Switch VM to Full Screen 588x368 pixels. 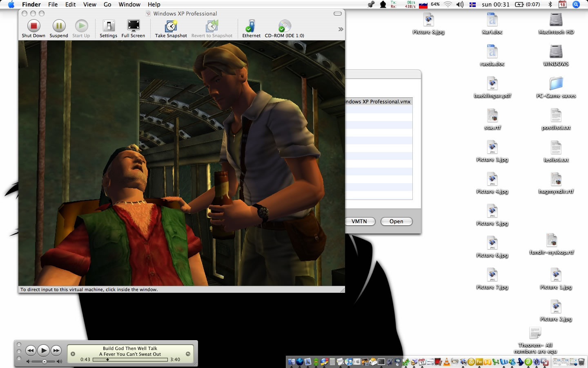[133, 29]
